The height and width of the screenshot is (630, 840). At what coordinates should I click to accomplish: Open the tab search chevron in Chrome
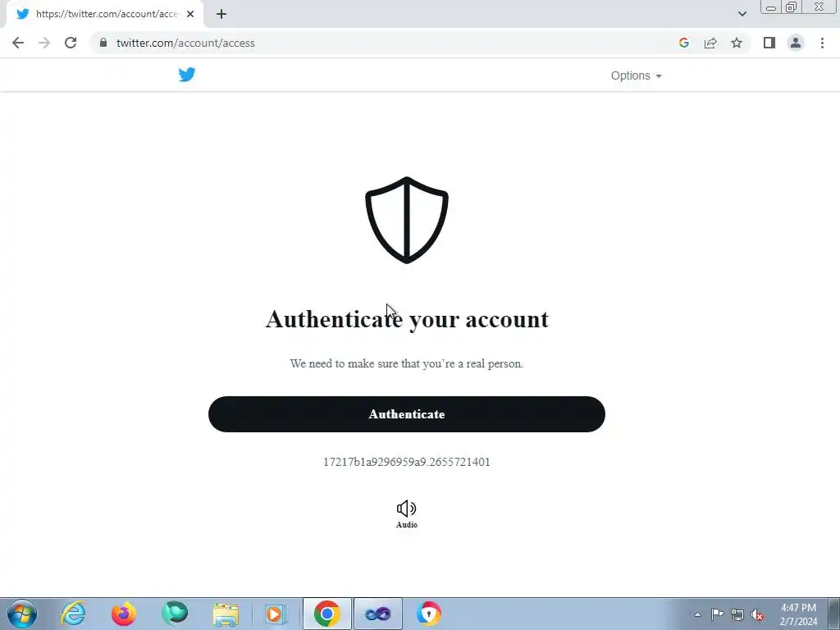pyautogui.click(x=742, y=14)
